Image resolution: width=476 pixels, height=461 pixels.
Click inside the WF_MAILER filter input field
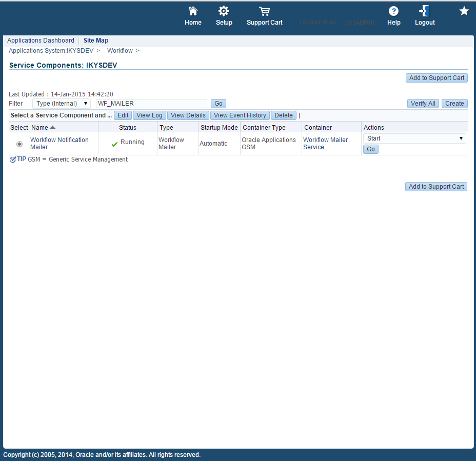pos(151,104)
